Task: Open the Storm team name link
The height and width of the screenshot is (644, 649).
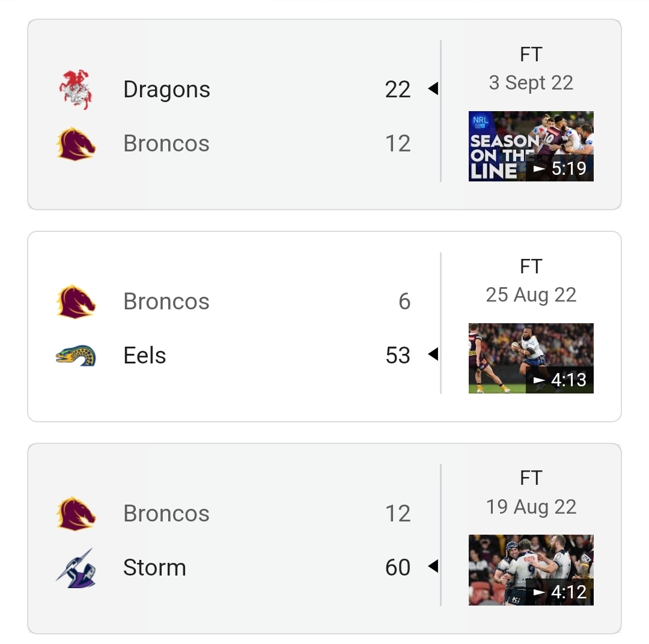Action: (154, 568)
